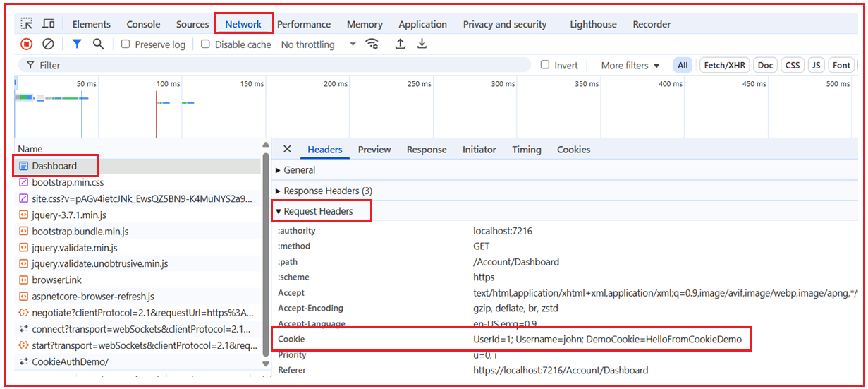868x389 pixels.
Task: Check the Disable cache option
Action: [206, 44]
